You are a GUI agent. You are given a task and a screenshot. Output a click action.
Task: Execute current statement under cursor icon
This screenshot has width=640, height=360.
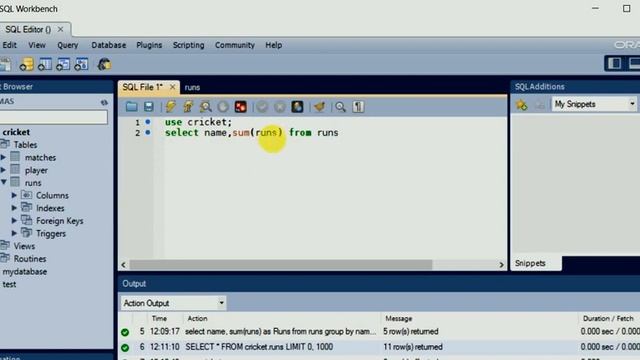point(188,107)
